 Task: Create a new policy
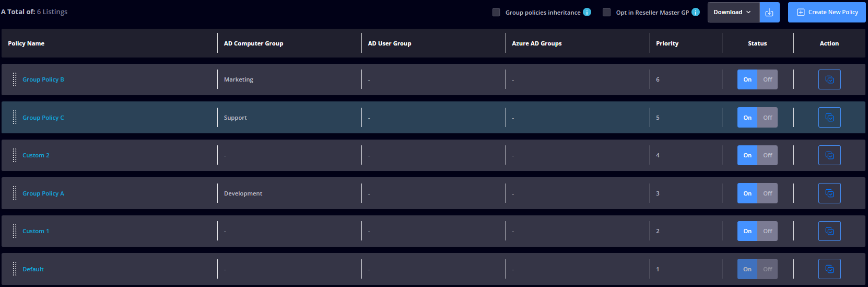[x=827, y=12]
